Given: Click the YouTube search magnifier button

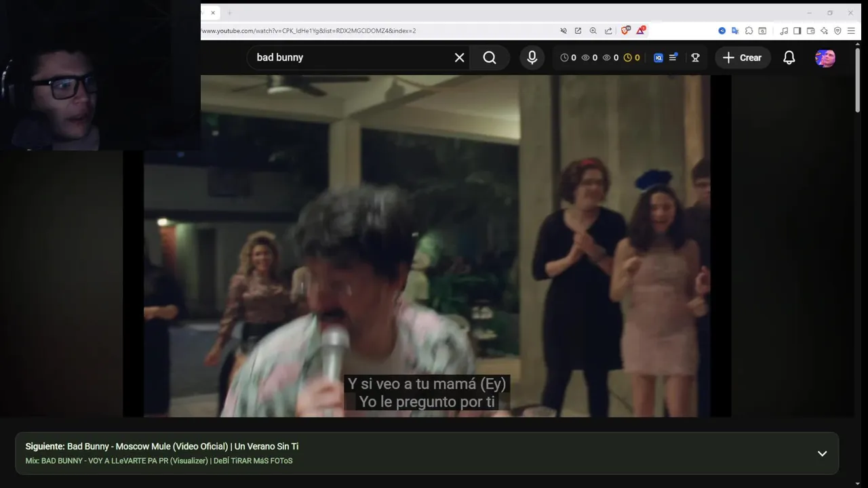Looking at the screenshot, I should pos(490,58).
